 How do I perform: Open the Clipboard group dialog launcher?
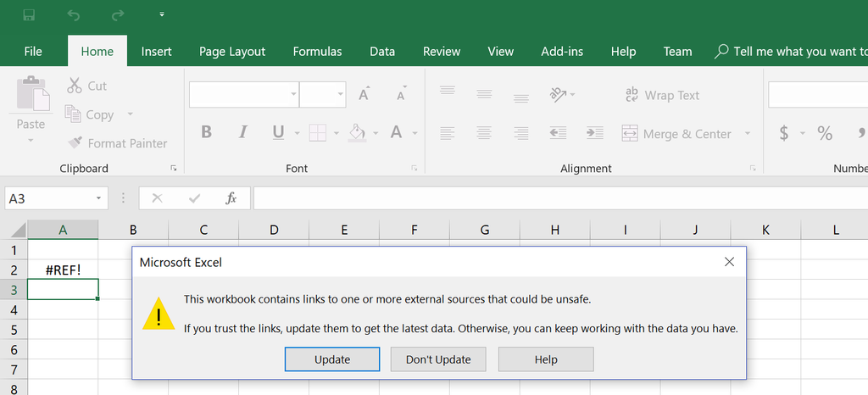174,168
